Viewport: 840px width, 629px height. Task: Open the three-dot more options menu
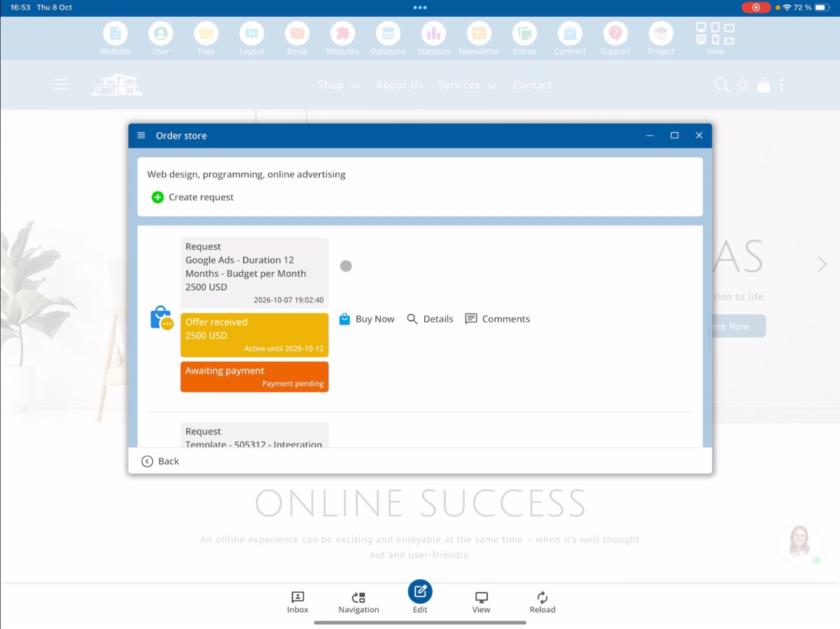pos(781,85)
